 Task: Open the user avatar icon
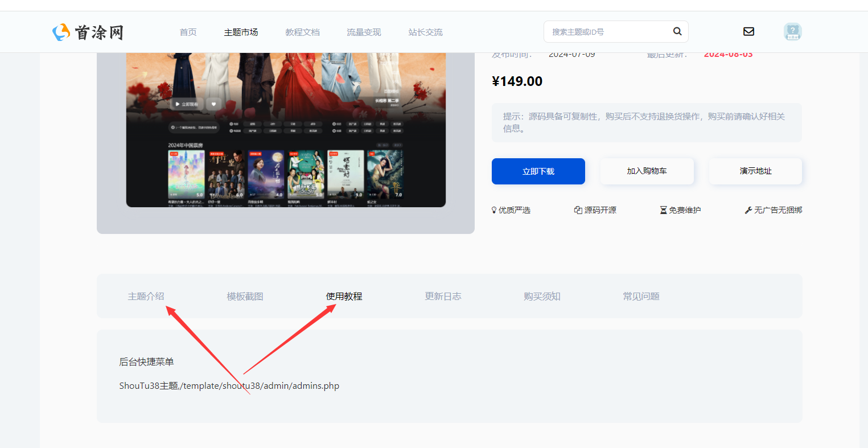pyautogui.click(x=792, y=31)
